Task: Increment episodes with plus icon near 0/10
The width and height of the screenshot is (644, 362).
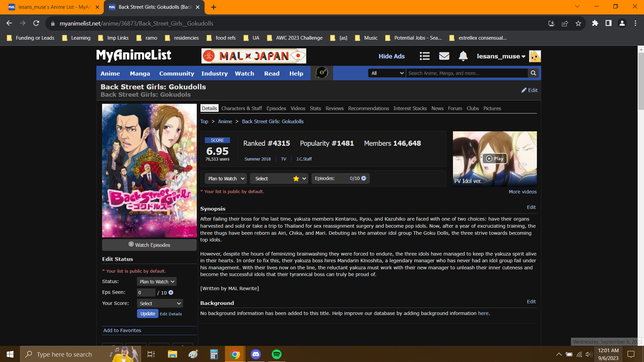Action: (364, 178)
